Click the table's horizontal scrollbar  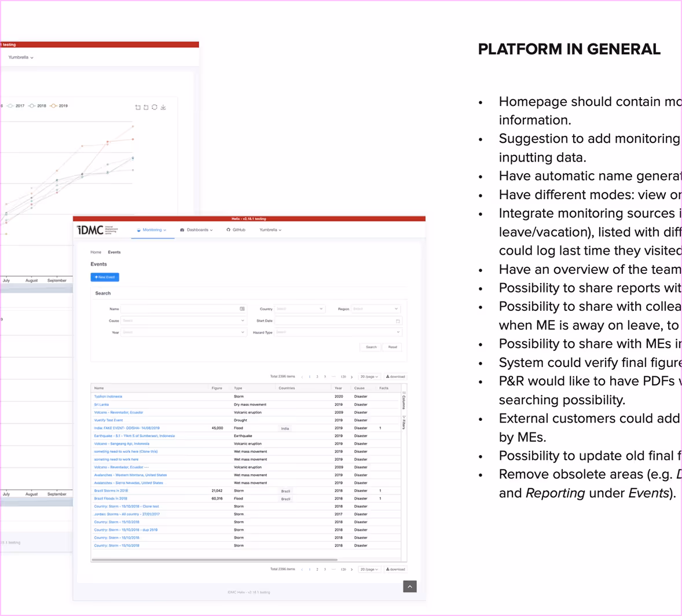tap(214, 560)
